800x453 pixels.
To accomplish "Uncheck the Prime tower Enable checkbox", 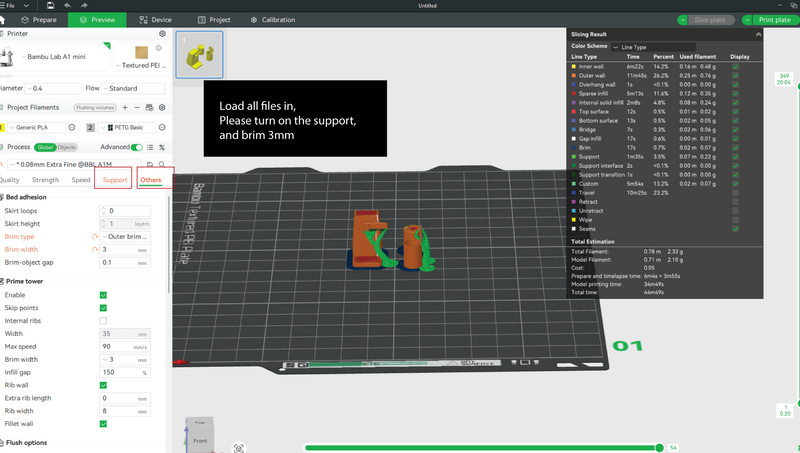I will [103, 295].
